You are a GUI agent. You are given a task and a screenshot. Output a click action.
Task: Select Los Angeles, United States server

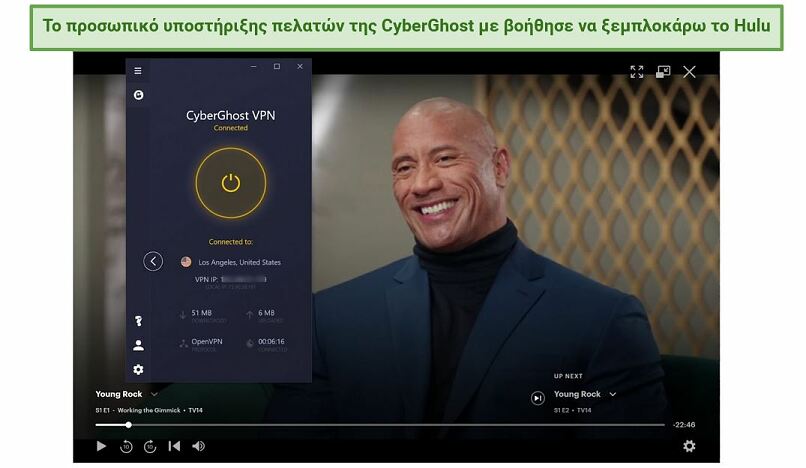click(231, 262)
